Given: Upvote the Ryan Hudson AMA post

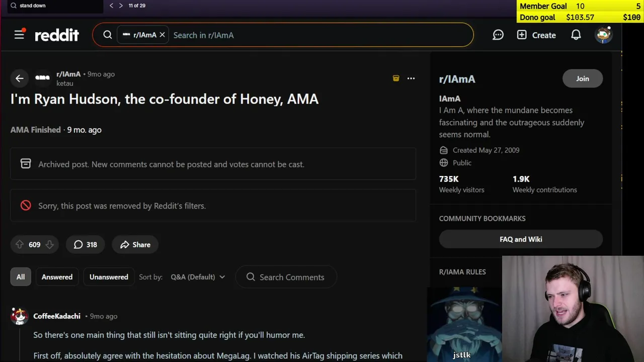Looking at the screenshot, I should pos(20,244).
